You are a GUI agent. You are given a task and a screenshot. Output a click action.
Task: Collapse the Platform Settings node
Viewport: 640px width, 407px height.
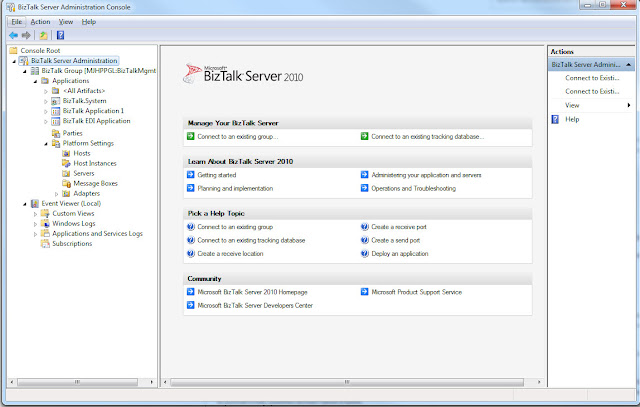[46, 144]
